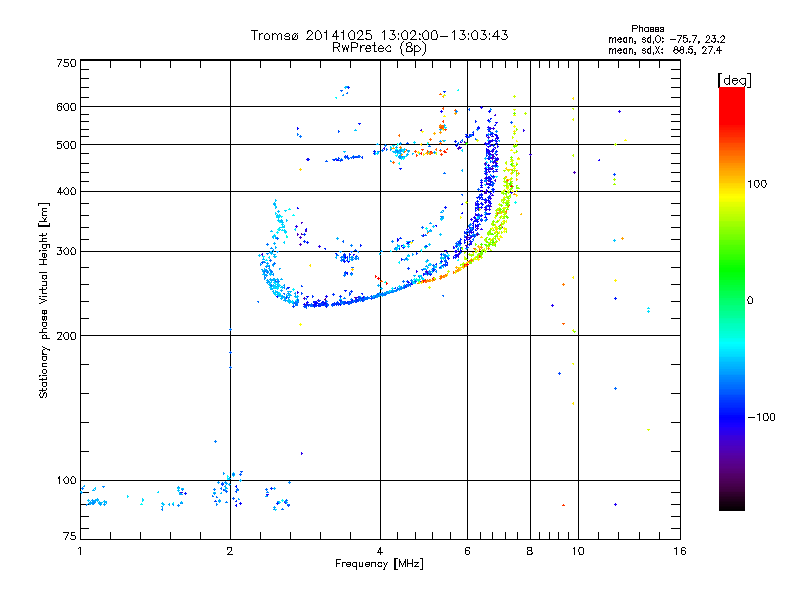
Task: Click the 'Frequency [MHz]' axis label
Action: point(379,564)
